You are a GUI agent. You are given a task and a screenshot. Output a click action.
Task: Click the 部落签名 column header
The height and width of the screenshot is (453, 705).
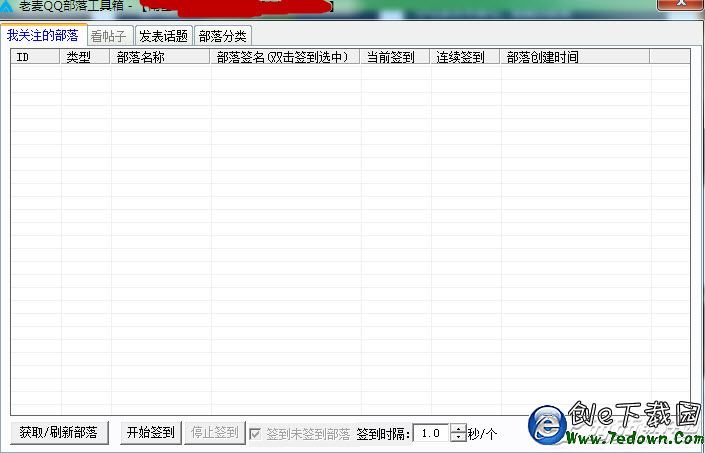tap(286, 57)
